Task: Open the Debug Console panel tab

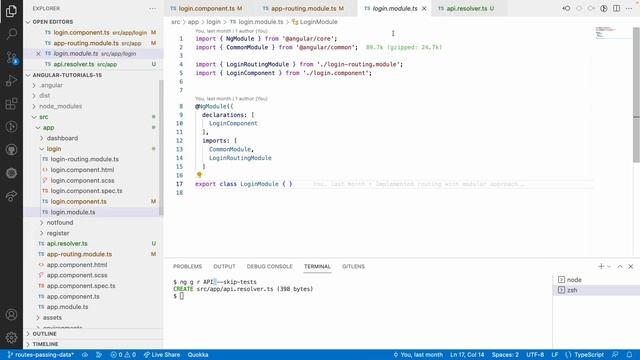Action: 269,267
